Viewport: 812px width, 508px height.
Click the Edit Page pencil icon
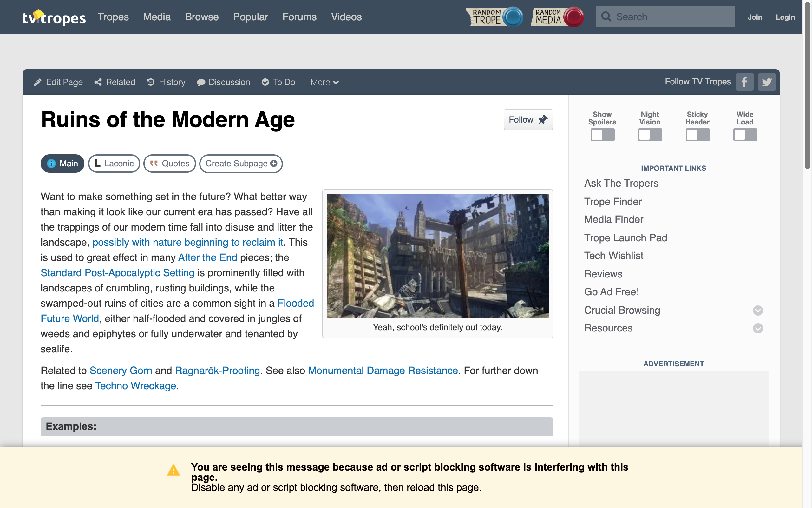click(37, 82)
